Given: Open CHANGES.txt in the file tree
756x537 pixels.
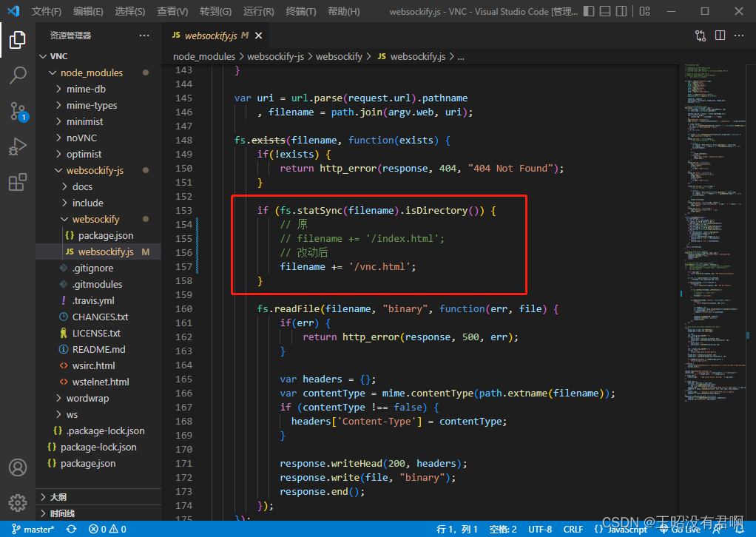Looking at the screenshot, I should click(x=98, y=317).
